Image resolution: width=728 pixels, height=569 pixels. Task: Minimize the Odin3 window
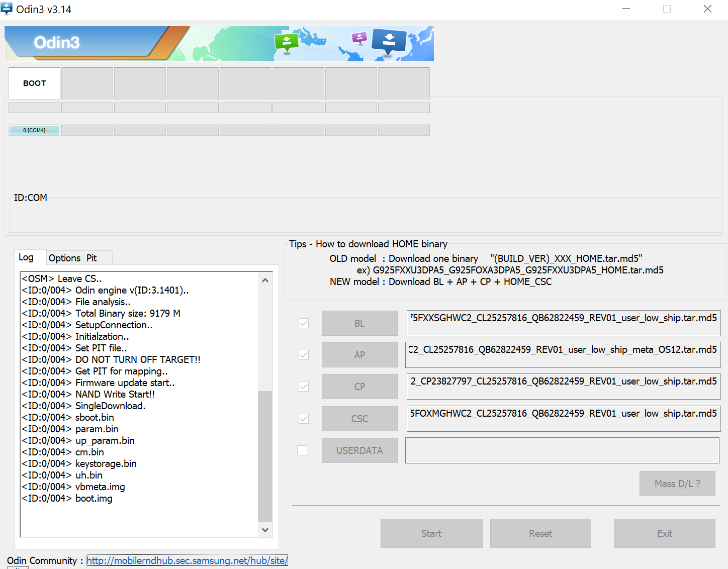coord(626,9)
